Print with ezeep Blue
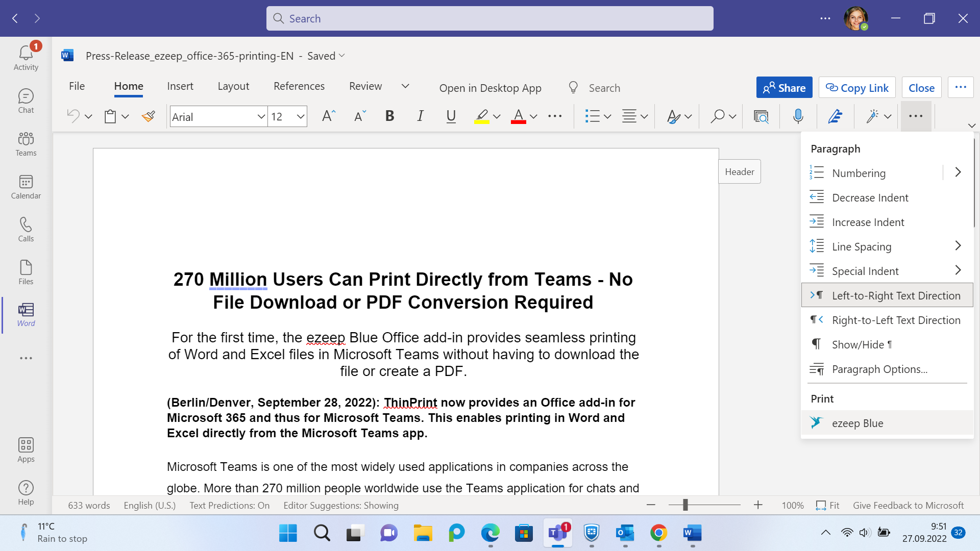The height and width of the screenshot is (551, 980). point(887,423)
